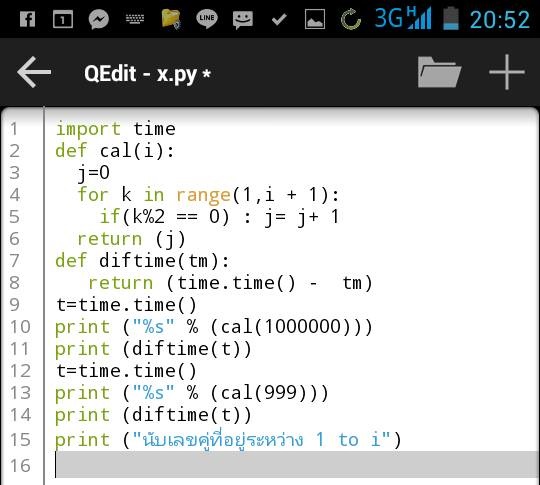Viewport: 540px width, 485px height.
Task: Tap the smiley chat notification icon
Action: 243,19
